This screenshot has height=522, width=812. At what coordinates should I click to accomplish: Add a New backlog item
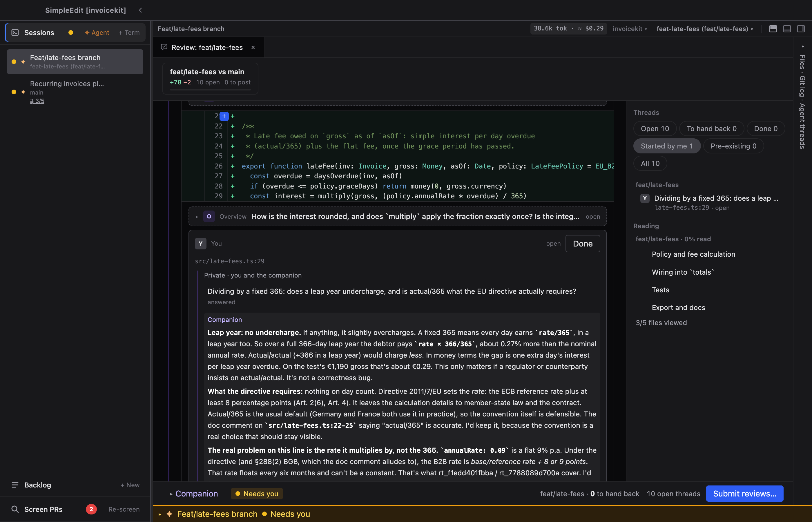point(130,485)
